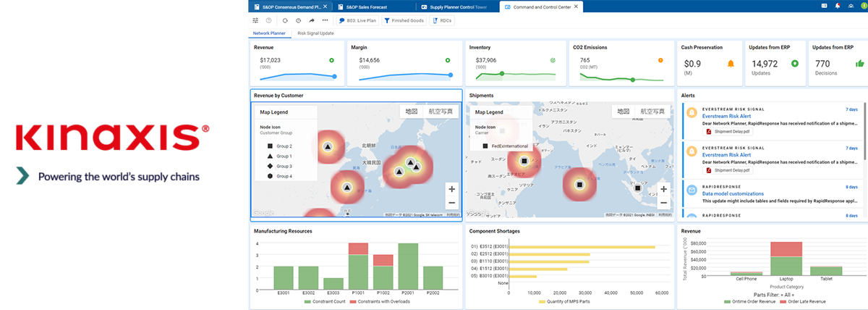
Task: Click the Revenue sparkline end point
Action: [x=334, y=76]
